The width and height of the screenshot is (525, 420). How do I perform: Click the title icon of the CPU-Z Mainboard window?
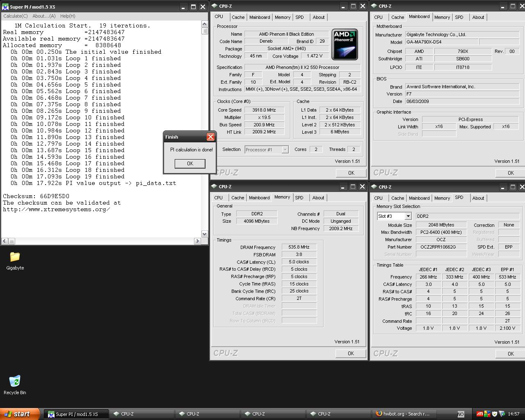[x=374, y=6]
